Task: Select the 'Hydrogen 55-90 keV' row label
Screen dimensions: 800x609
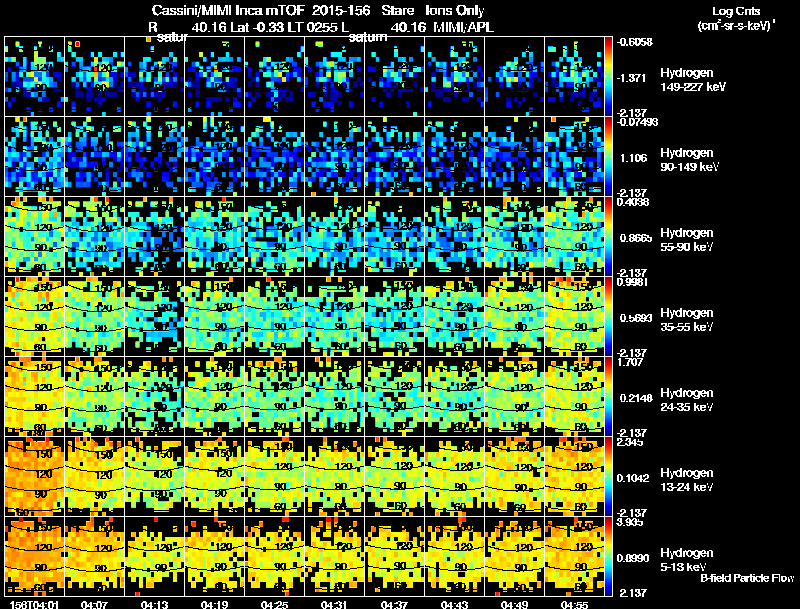Action: coord(687,240)
